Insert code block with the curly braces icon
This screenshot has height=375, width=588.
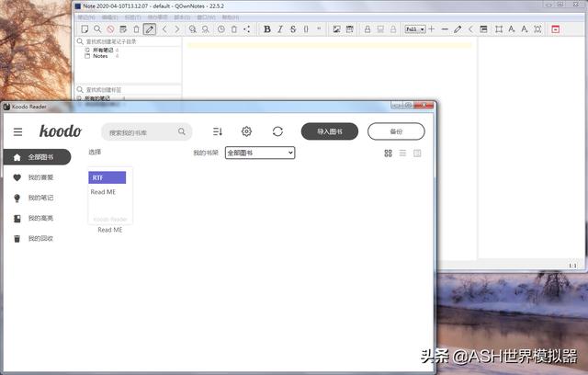306,29
